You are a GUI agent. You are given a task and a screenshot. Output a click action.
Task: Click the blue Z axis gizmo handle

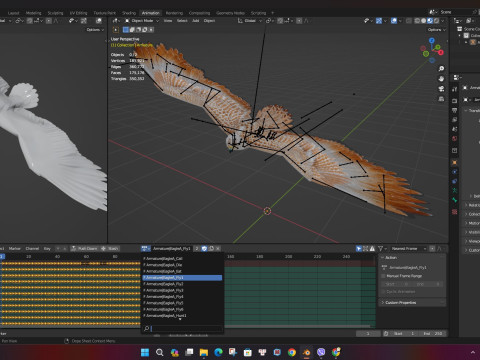point(432,41)
